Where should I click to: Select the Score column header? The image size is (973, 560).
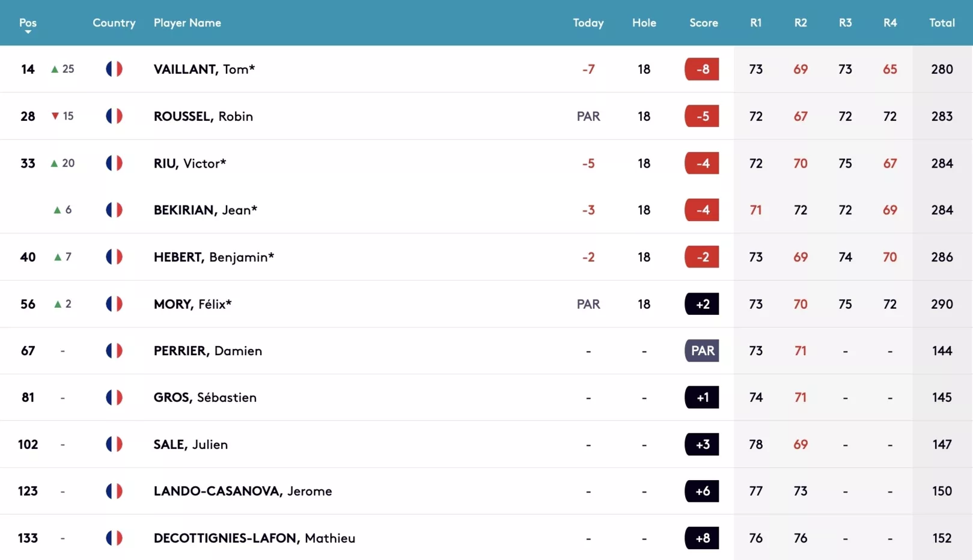click(704, 23)
